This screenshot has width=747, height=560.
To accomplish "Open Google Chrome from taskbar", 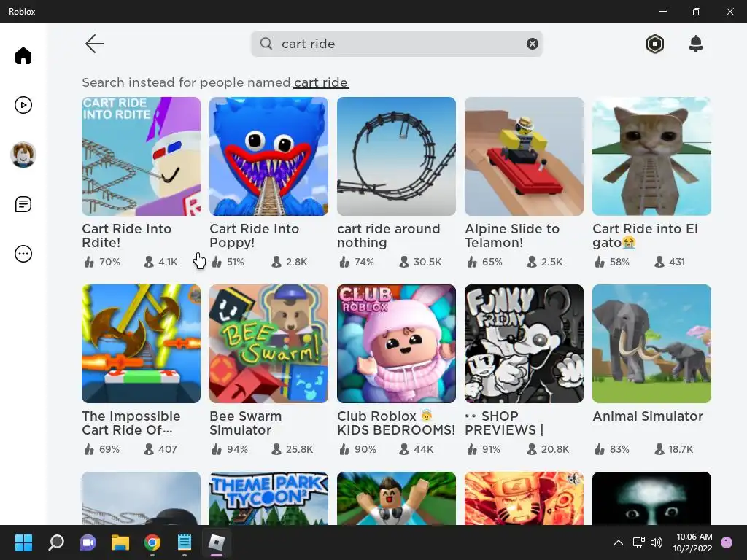I will [x=152, y=542].
